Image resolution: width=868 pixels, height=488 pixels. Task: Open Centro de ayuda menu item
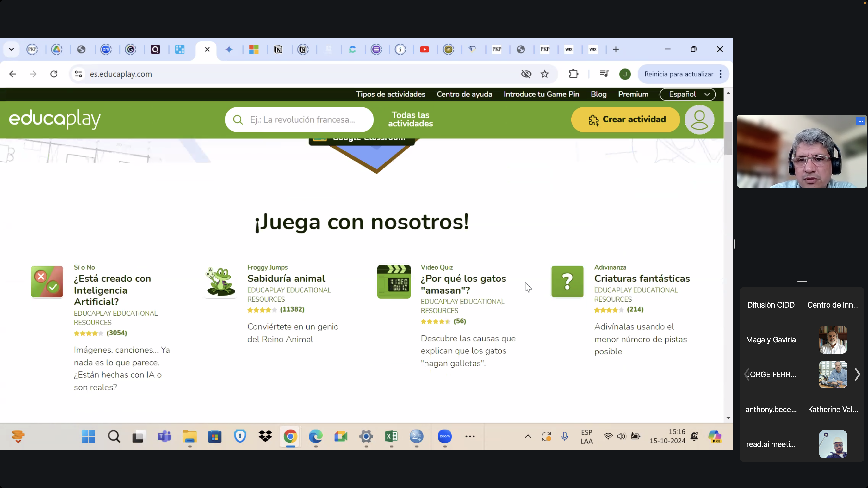coord(464,94)
